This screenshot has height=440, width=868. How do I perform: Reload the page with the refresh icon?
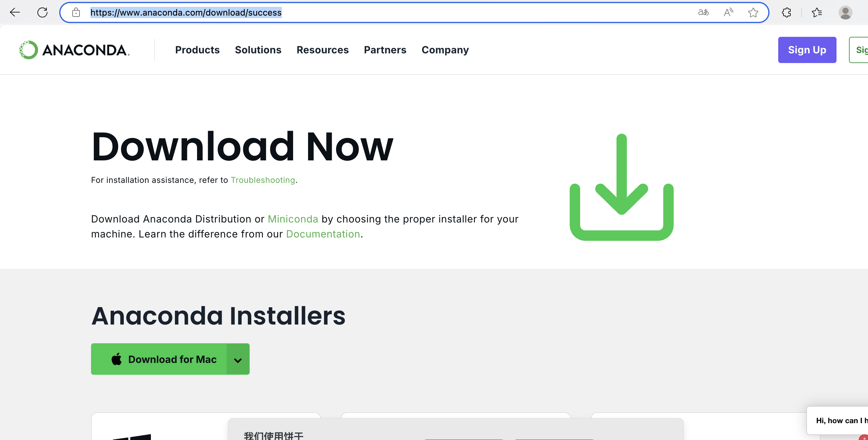(42, 12)
